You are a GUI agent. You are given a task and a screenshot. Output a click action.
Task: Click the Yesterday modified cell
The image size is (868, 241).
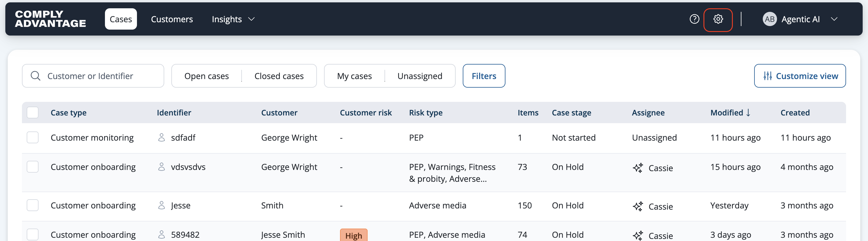coord(730,206)
